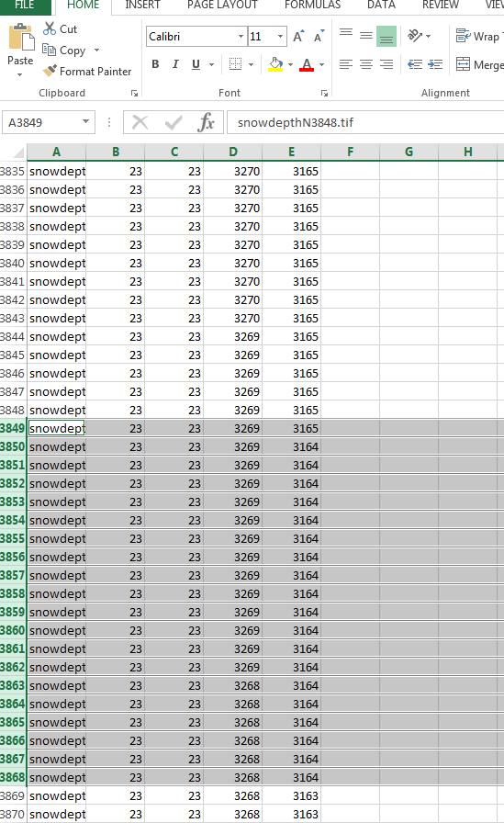Open the Calibri font name dropdown
The height and width of the screenshot is (823, 504).
click(241, 37)
